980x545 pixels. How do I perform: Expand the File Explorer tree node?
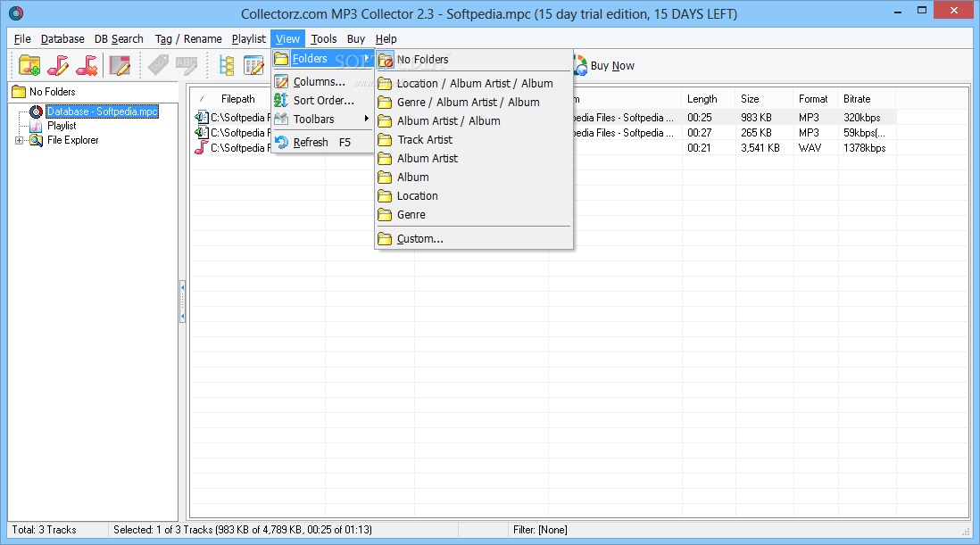click(x=20, y=140)
